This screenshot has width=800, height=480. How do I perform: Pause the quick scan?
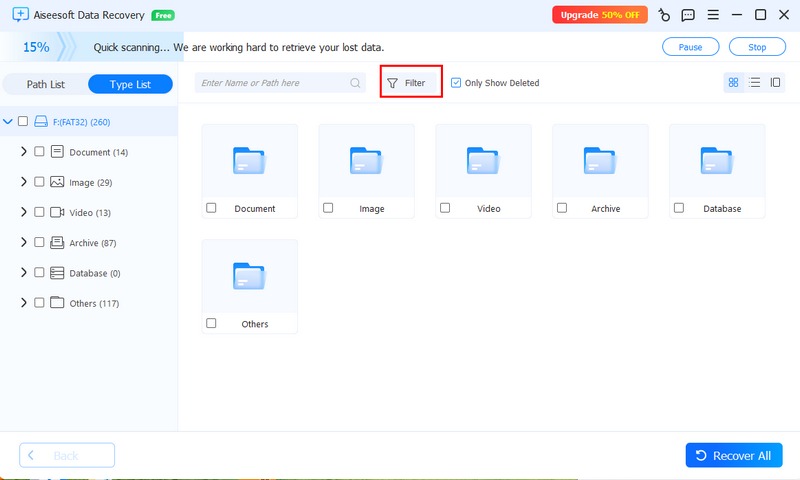click(690, 47)
